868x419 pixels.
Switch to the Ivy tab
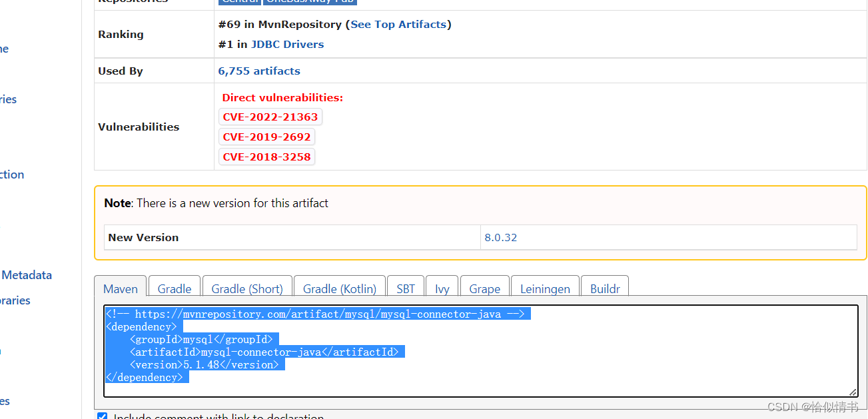coord(442,288)
